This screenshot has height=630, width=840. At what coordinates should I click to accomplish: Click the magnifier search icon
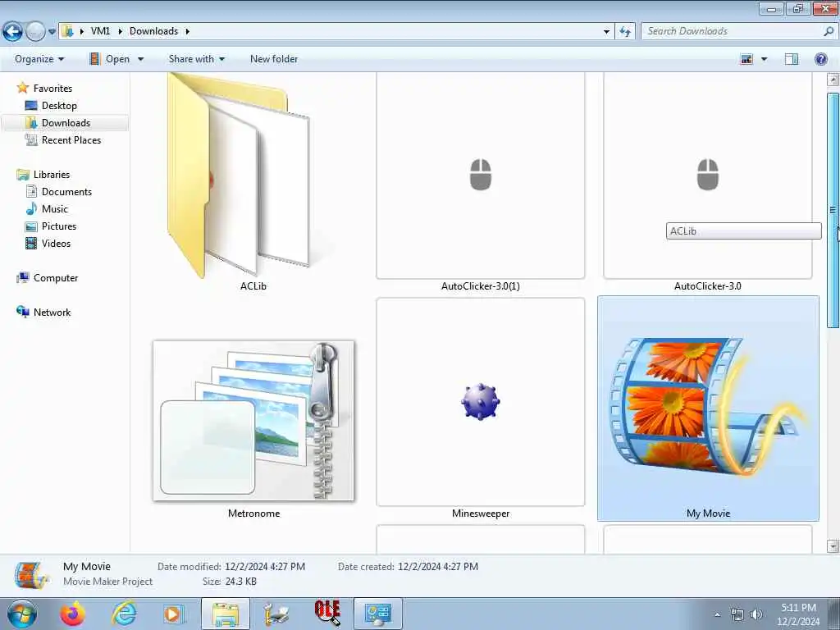(829, 31)
